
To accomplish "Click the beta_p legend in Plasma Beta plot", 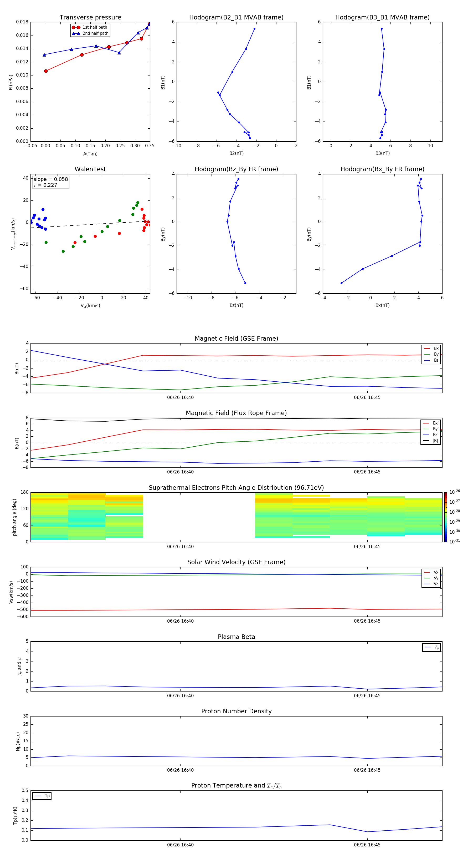I will (x=431, y=647).
